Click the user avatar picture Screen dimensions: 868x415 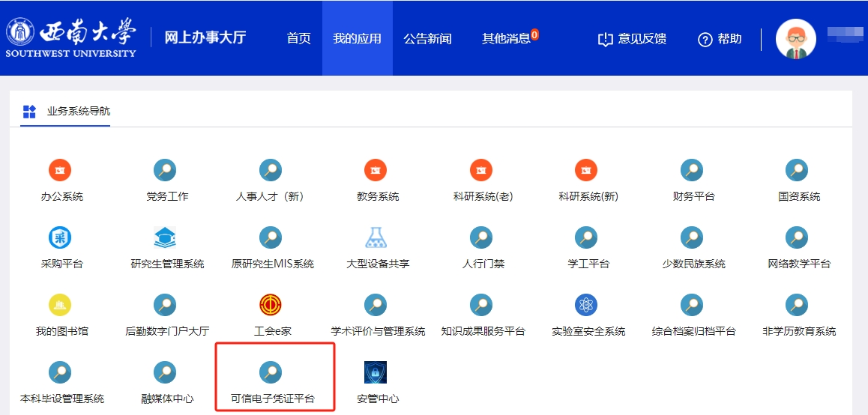795,39
